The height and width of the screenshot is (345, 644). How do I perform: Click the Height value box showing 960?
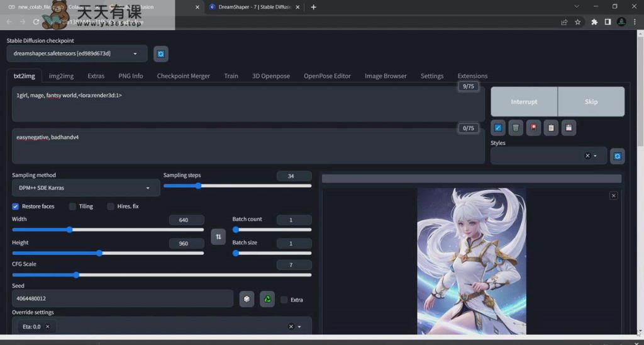[186, 244]
